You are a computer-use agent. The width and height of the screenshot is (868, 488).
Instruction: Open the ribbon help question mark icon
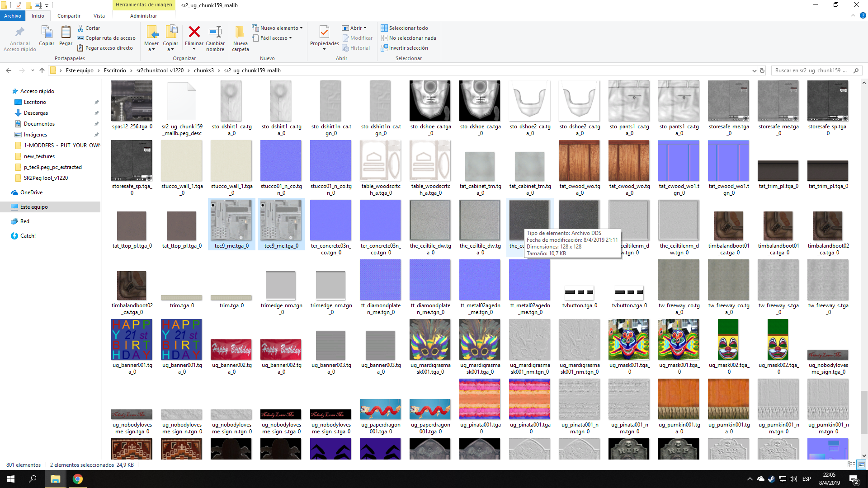click(863, 15)
